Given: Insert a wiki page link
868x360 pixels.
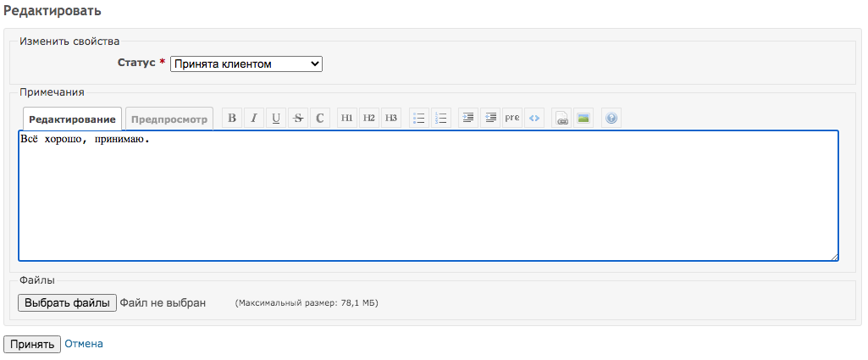Looking at the screenshot, I should (561, 119).
